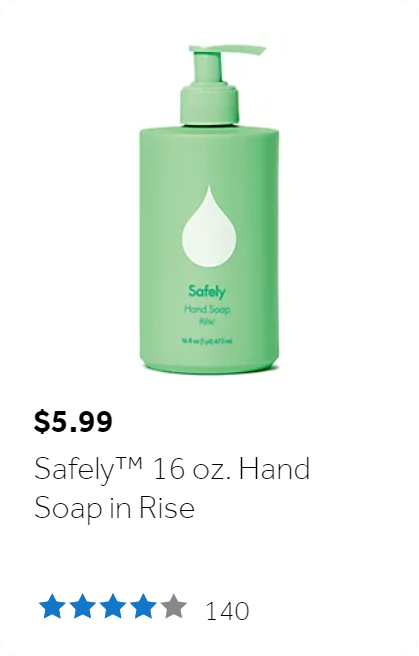Click the Rise scent text on bottle
419x656 pixels.
pos(207,322)
